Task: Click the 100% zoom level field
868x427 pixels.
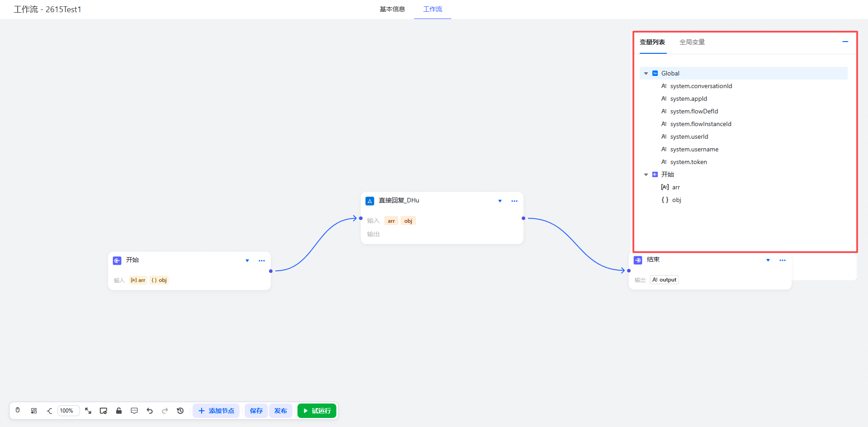Action: [x=68, y=411]
